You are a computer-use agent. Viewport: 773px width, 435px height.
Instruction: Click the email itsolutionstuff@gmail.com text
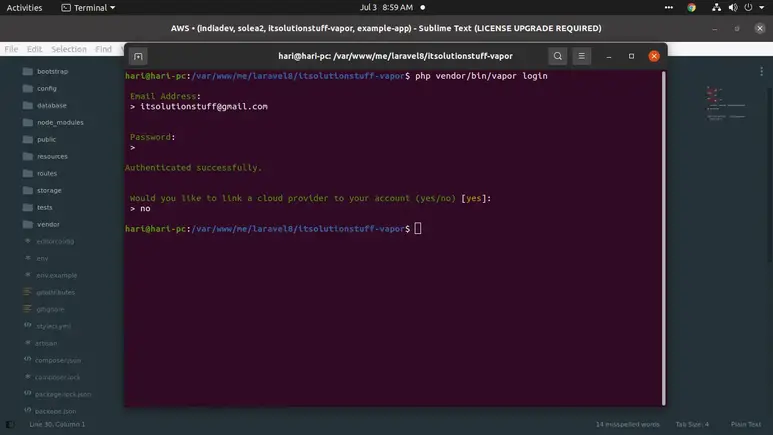click(204, 107)
